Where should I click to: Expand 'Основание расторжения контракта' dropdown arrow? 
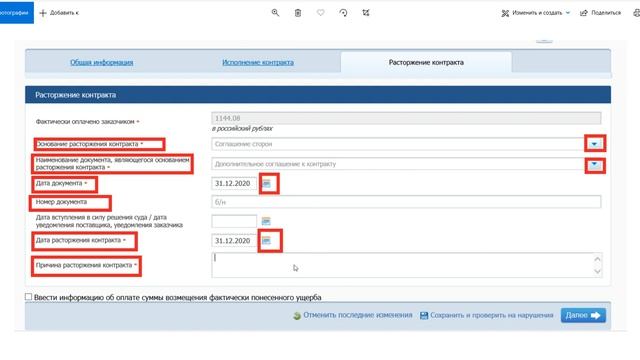[594, 144]
